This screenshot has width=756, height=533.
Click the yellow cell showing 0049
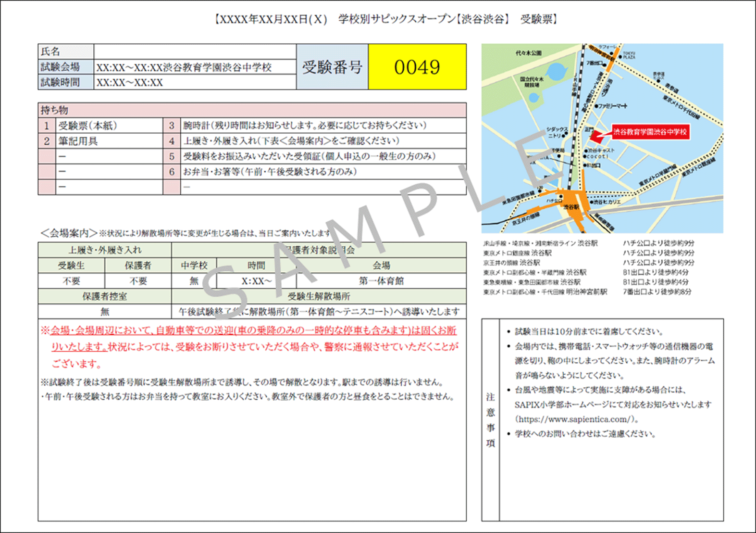(417, 67)
